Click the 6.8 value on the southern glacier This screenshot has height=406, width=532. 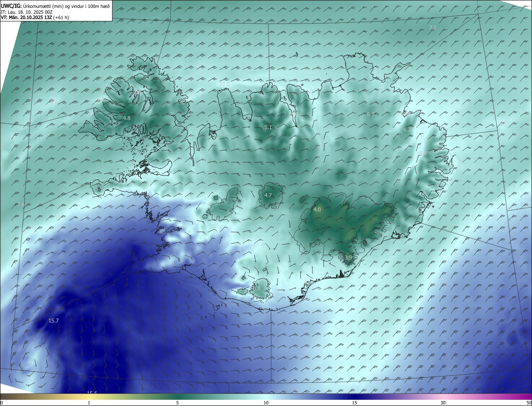coord(256,289)
